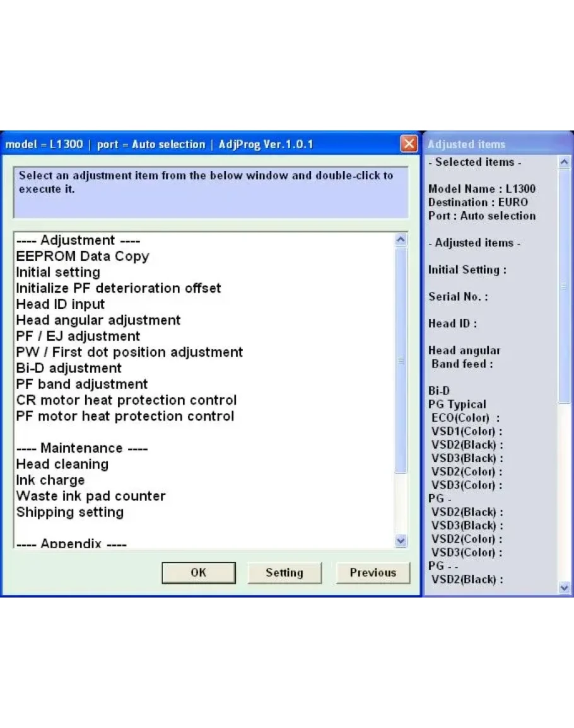Viewport: 574px width, 728px height.
Task: Select Head angular adjustment
Action: coord(98,320)
